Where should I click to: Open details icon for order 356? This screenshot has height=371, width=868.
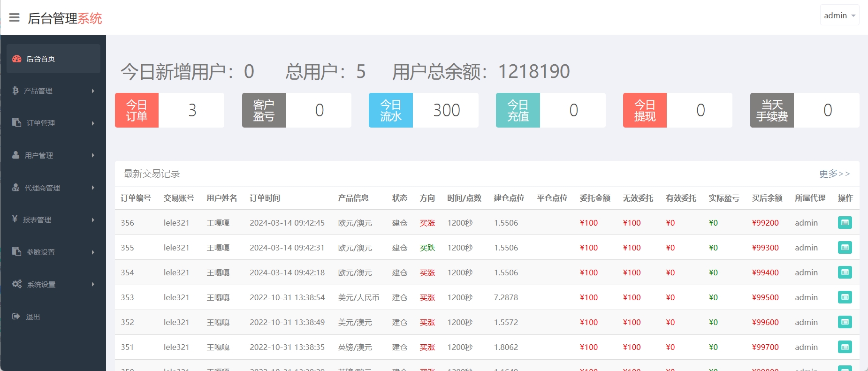(x=845, y=223)
